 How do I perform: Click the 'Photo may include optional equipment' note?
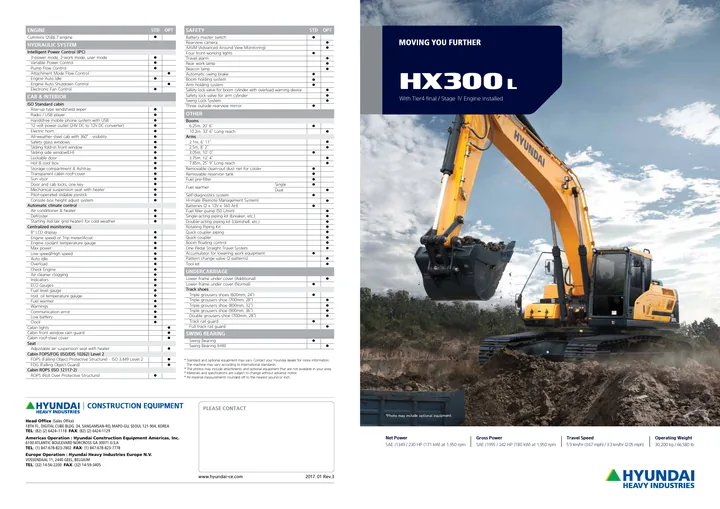tap(419, 416)
